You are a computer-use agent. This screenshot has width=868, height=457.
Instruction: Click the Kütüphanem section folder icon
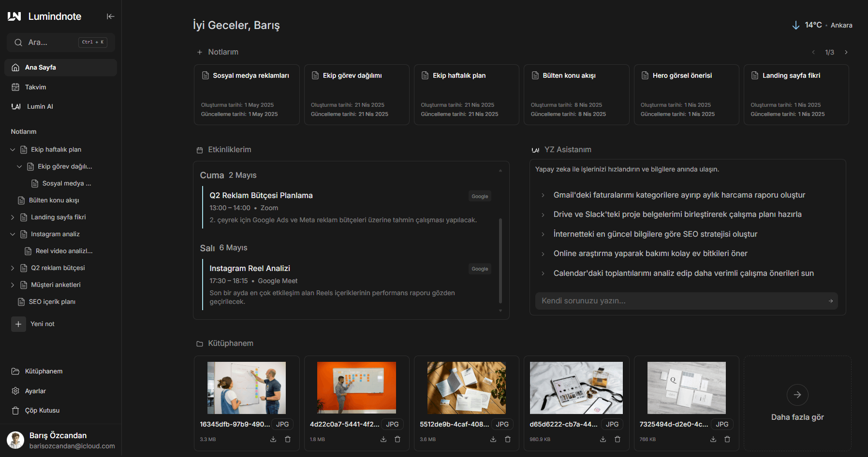pos(200,344)
